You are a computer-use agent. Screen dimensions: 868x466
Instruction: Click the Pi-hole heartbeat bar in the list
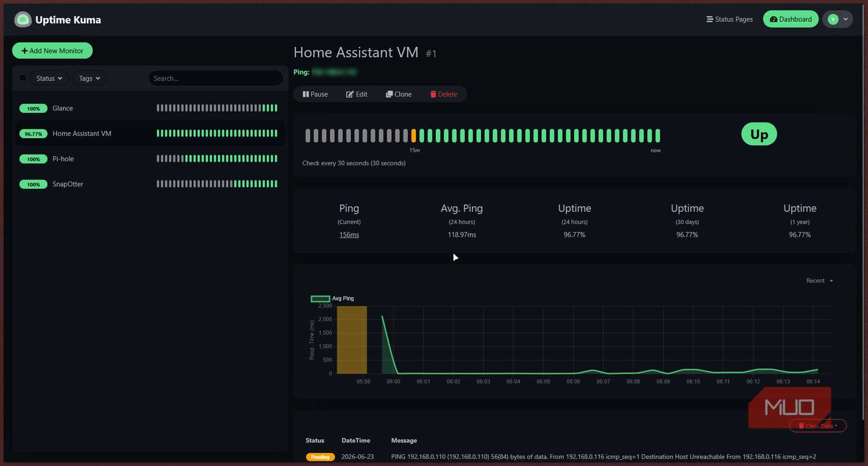pos(217,159)
